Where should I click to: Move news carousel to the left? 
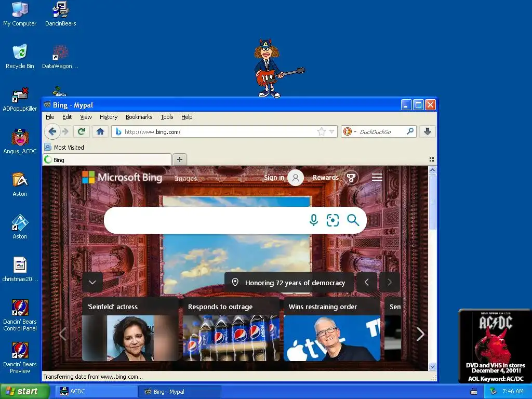click(x=63, y=334)
